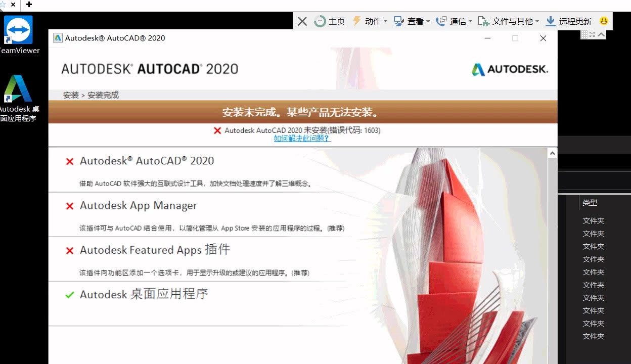Click the 如何解决此问题 help link
Image resolution: width=631 pixels, height=364 pixels.
pos(302,139)
